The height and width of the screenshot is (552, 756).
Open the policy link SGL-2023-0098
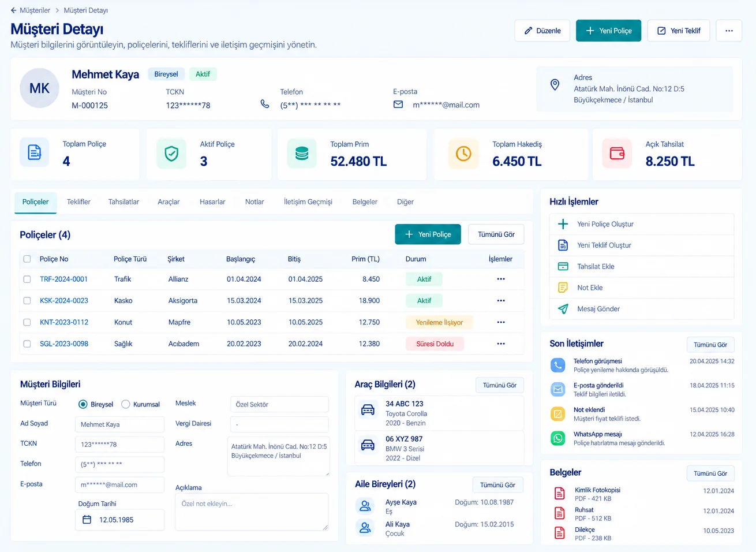click(64, 344)
